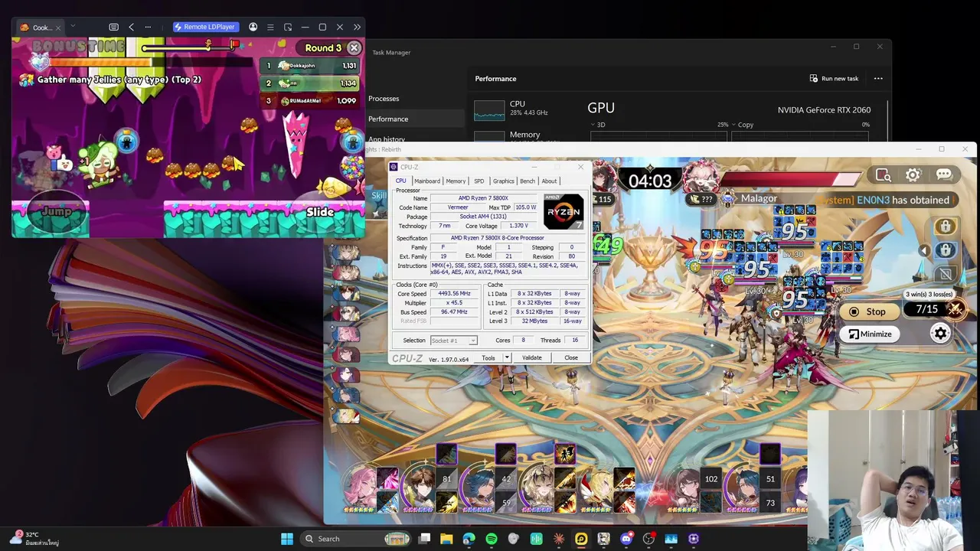Viewport: 980px width, 551px height.
Task: Switch to the About tab in CPU-Z
Action: click(550, 181)
